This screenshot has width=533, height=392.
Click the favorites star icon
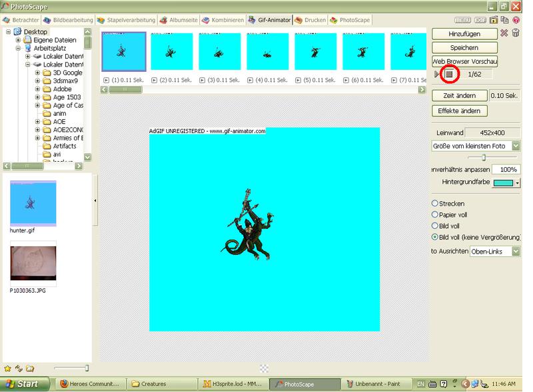coord(7,368)
